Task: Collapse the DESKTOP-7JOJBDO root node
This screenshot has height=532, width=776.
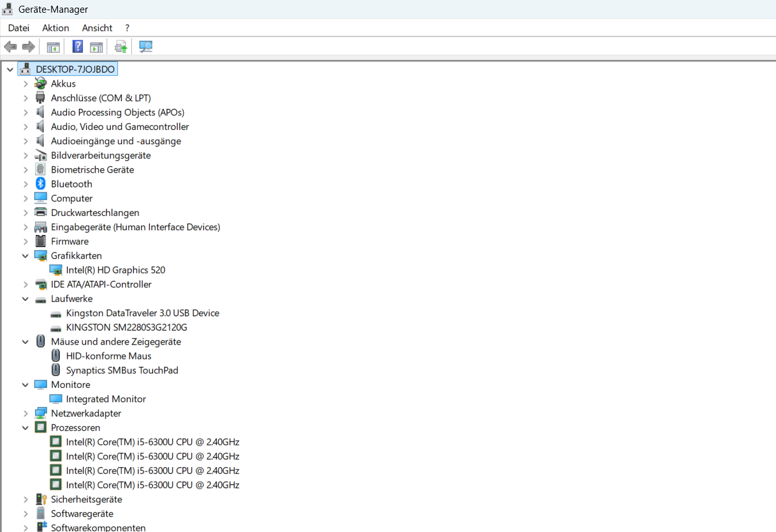Action: point(10,69)
